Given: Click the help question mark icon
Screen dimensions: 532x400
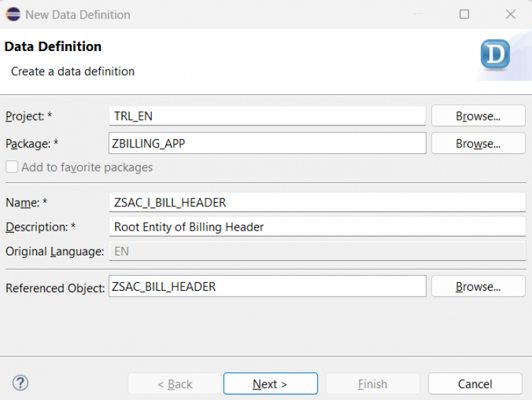Looking at the screenshot, I should (21, 383).
